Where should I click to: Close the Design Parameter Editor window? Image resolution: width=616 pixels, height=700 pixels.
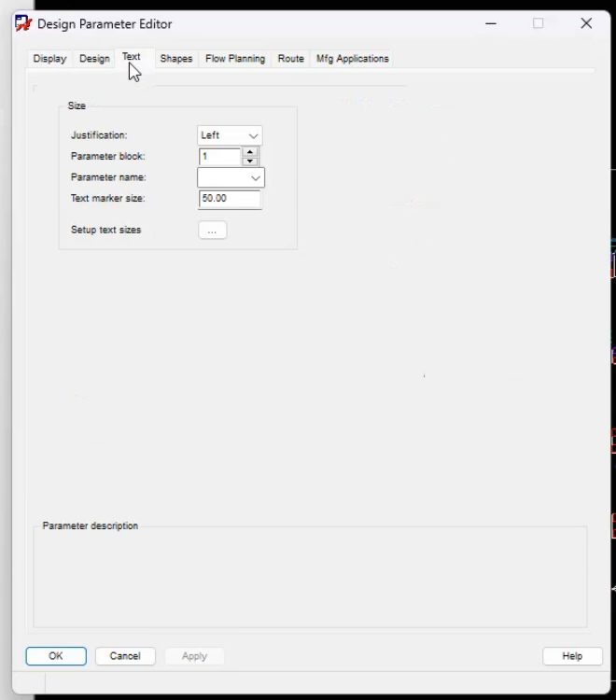pos(586,23)
